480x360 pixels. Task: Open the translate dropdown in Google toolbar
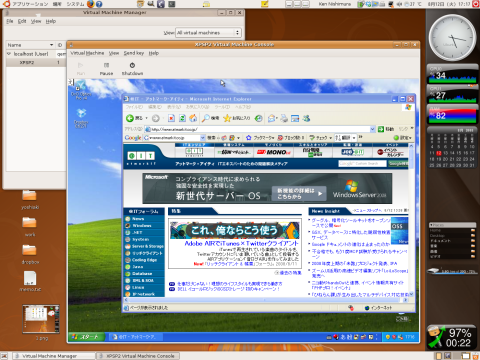click(354, 137)
